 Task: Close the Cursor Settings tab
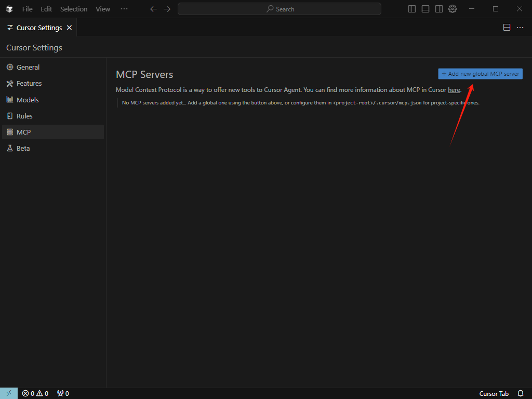[69, 28]
